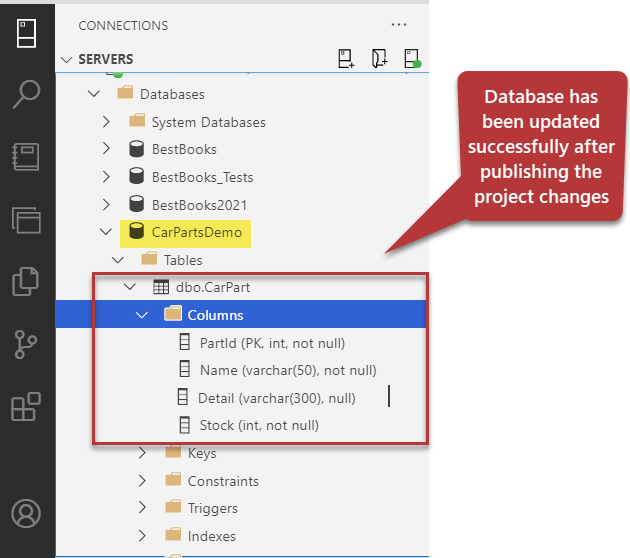630x558 pixels.
Task: Select the Stock column entry
Action: pyautogui.click(x=258, y=425)
